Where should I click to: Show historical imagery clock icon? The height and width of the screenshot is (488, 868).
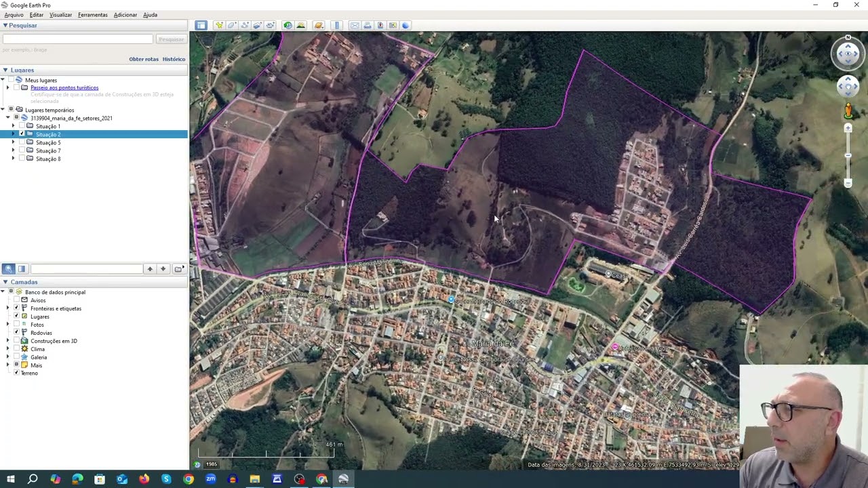point(288,25)
